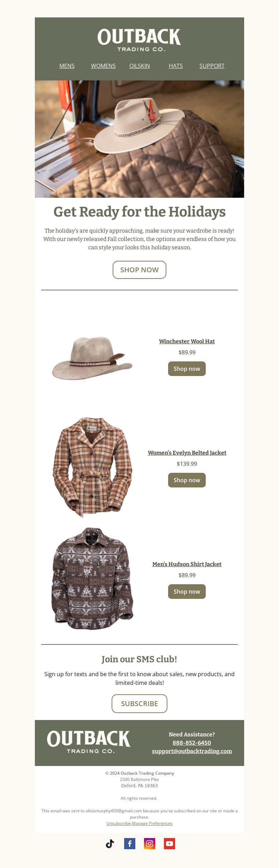Click Shop now for Winchester Wool Hat

(187, 369)
